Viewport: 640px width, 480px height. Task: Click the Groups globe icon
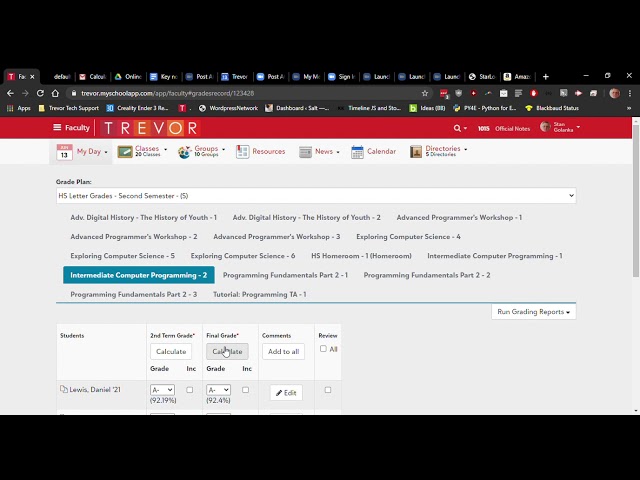click(x=184, y=152)
